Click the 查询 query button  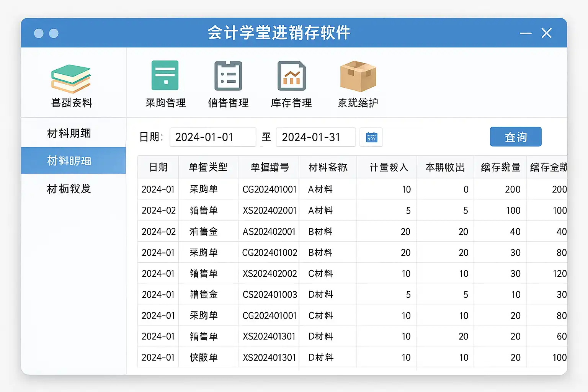(515, 137)
